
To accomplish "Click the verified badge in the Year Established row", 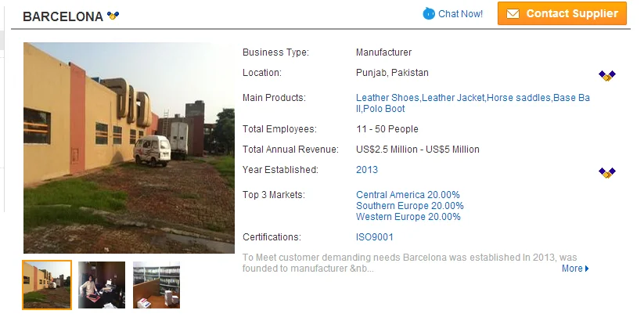I will (607, 172).
